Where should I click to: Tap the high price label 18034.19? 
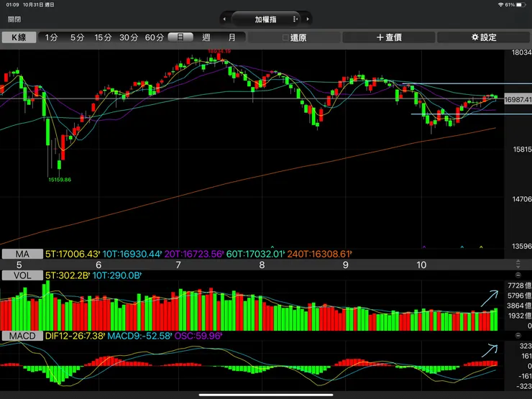tap(219, 51)
